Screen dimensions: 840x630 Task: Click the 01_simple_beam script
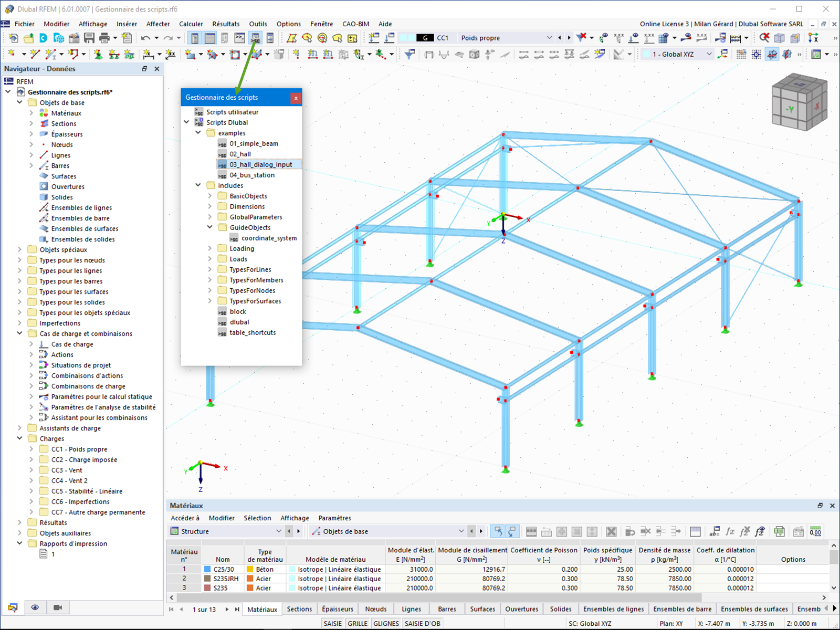(254, 143)
